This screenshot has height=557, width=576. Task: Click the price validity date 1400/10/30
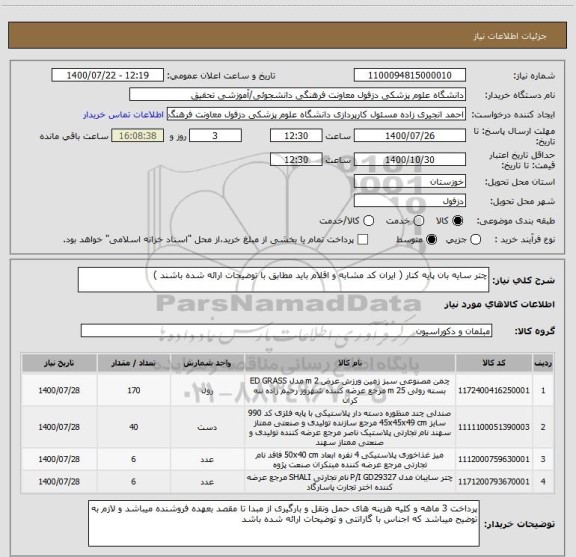coord(410,160)
